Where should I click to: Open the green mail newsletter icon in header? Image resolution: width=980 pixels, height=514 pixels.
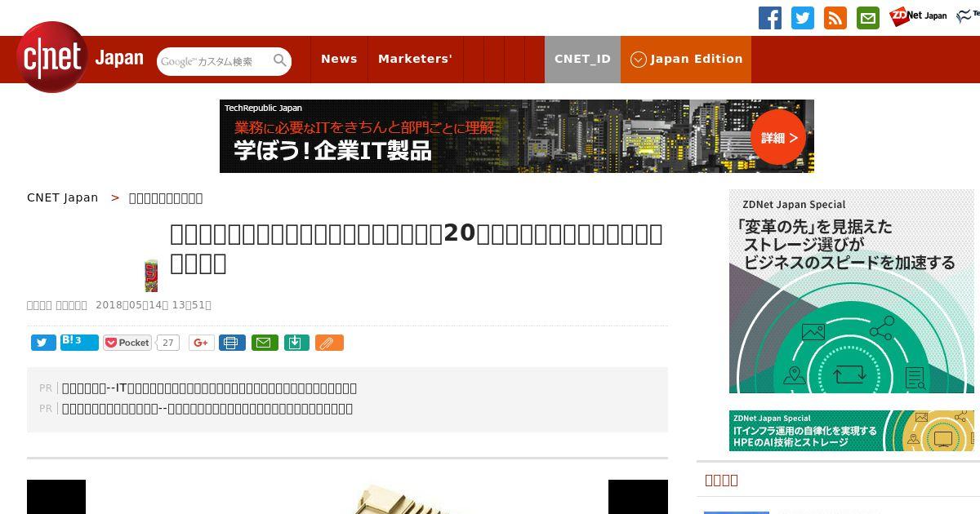868,18
